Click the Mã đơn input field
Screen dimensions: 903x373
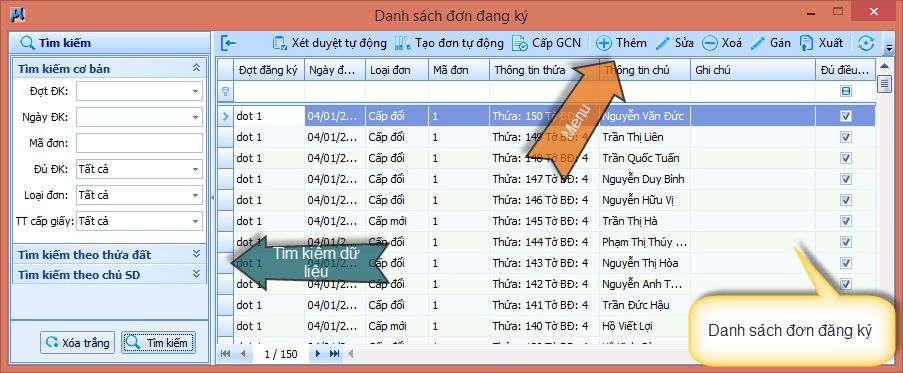139,143
